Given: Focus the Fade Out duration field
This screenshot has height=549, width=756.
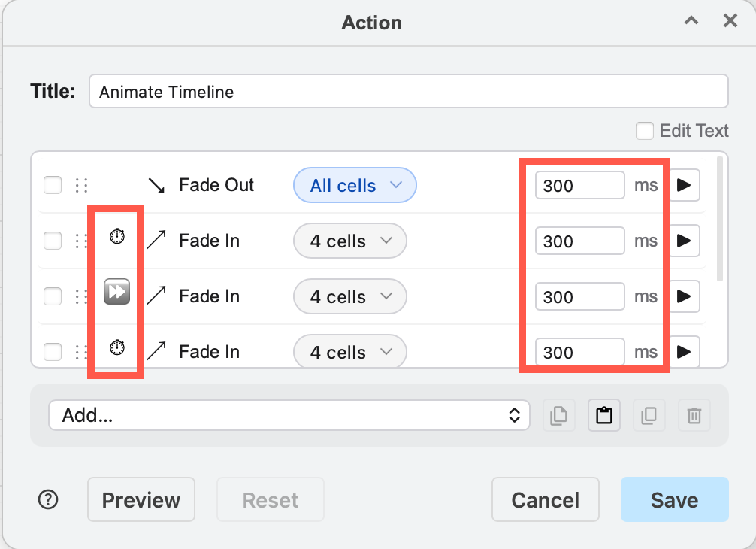Looking at the screenshot, I should tap(580, 185).
